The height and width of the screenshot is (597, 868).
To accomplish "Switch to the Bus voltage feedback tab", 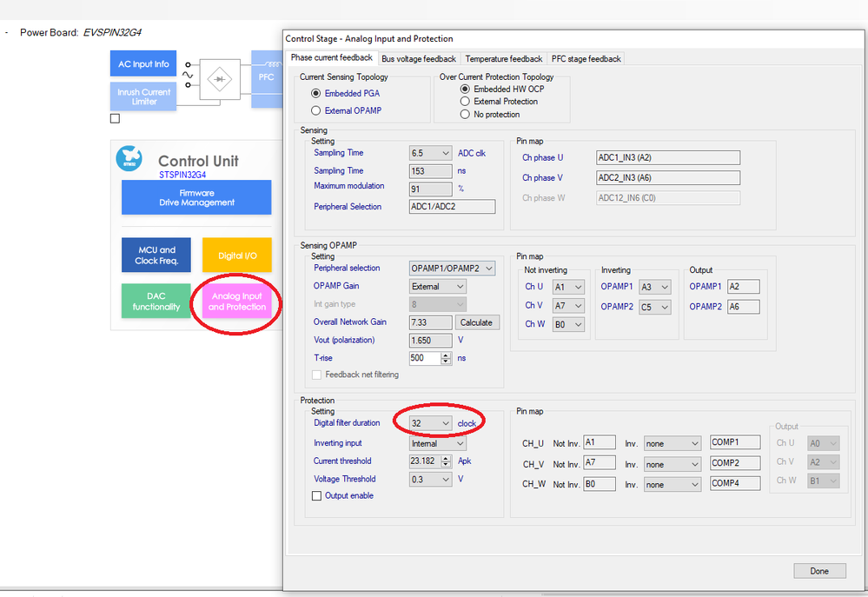I will (420, 58).
